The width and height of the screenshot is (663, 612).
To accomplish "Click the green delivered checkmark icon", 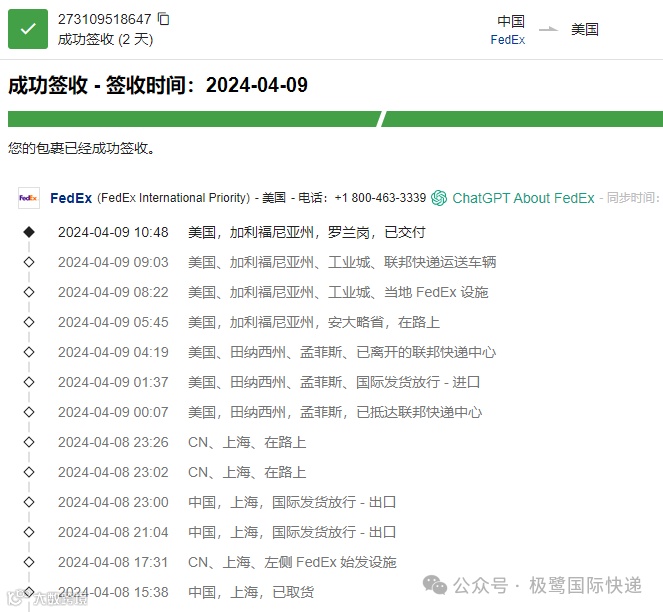I will 28,29.
